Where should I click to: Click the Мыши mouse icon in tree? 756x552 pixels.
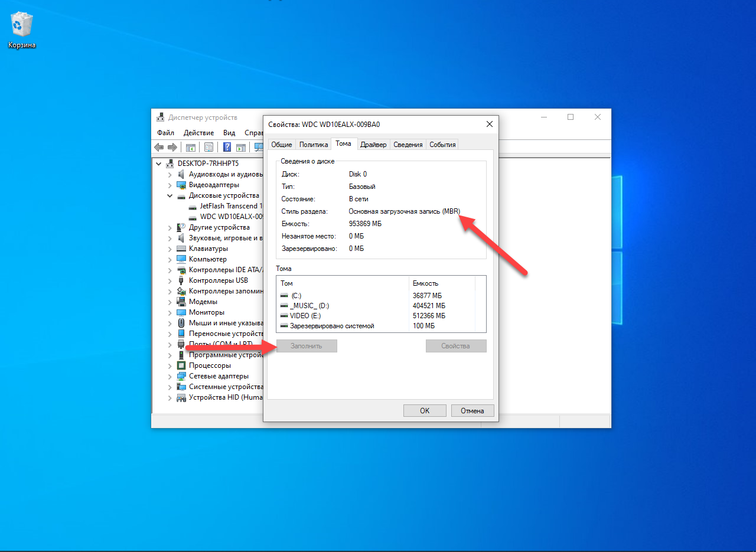[181, 323]
